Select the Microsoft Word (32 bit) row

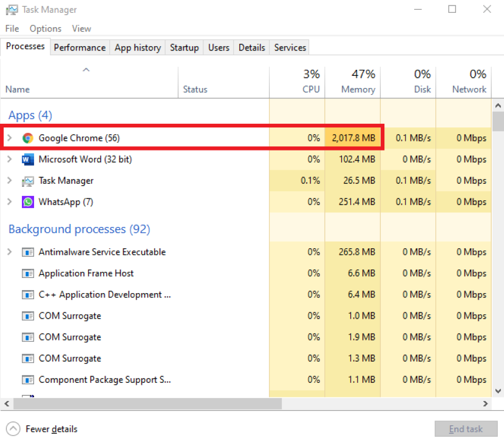[x=246, y=159]
